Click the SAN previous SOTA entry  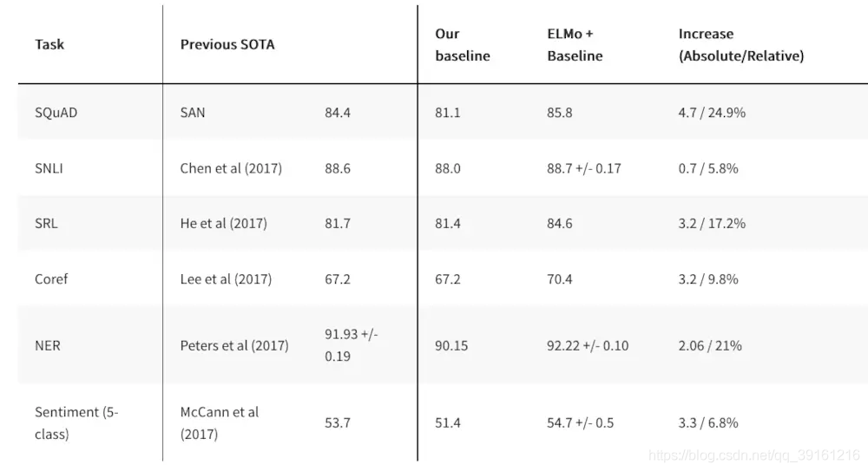coord(193,113)
